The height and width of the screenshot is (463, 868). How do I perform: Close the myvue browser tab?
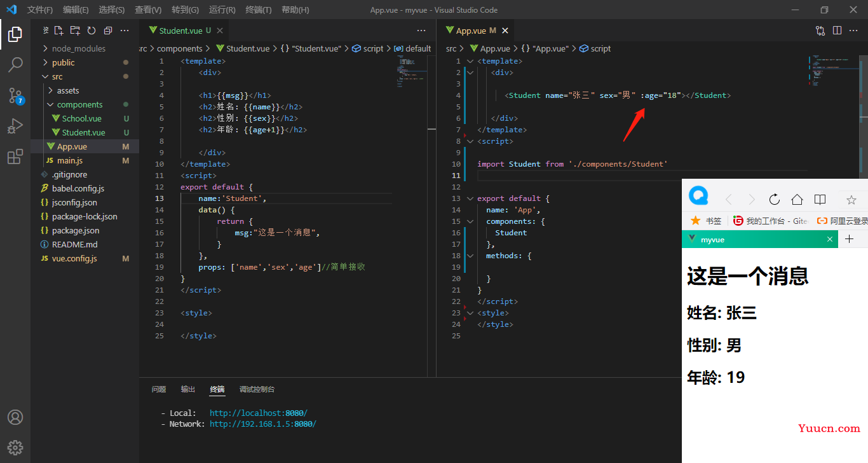tap(829, 239)
